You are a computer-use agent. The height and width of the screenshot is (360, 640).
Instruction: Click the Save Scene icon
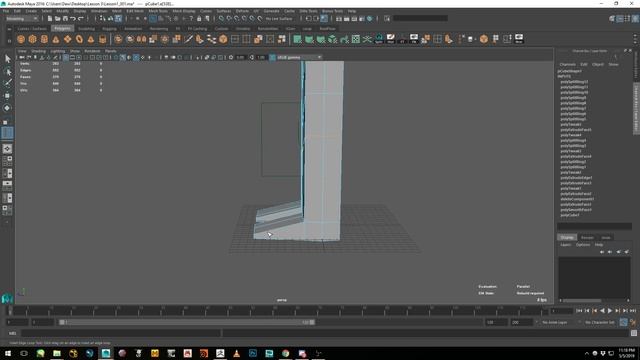(65, 18)
